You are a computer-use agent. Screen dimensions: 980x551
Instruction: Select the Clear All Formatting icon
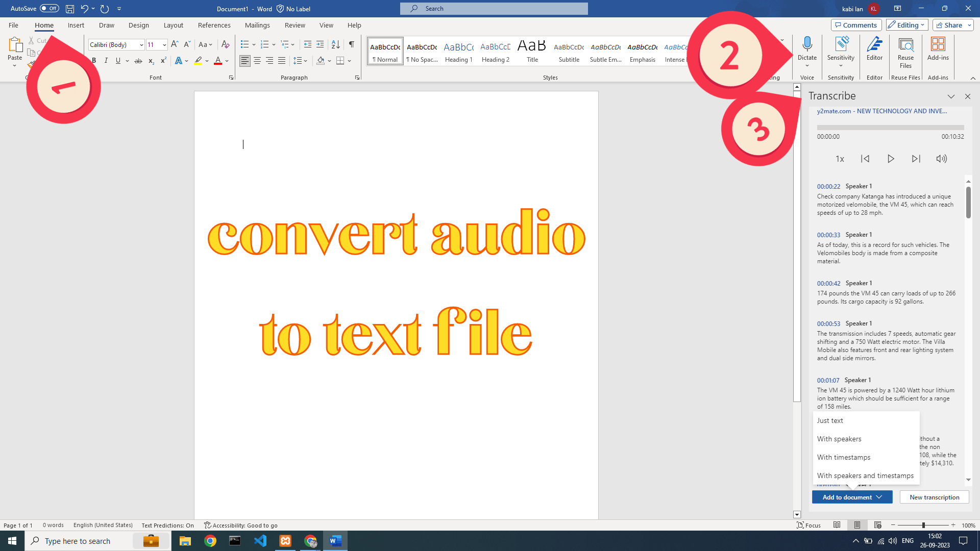(x=225, y=44)
